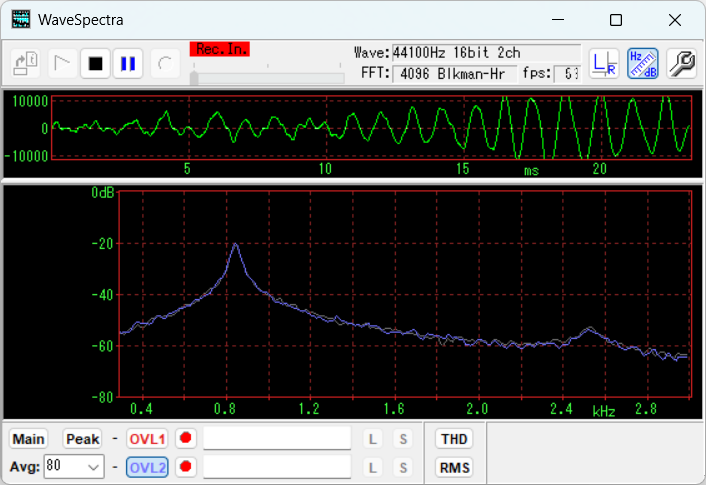Click the S save button in OVL2 row
The image size is (706, 485).
tap(403, 467)
